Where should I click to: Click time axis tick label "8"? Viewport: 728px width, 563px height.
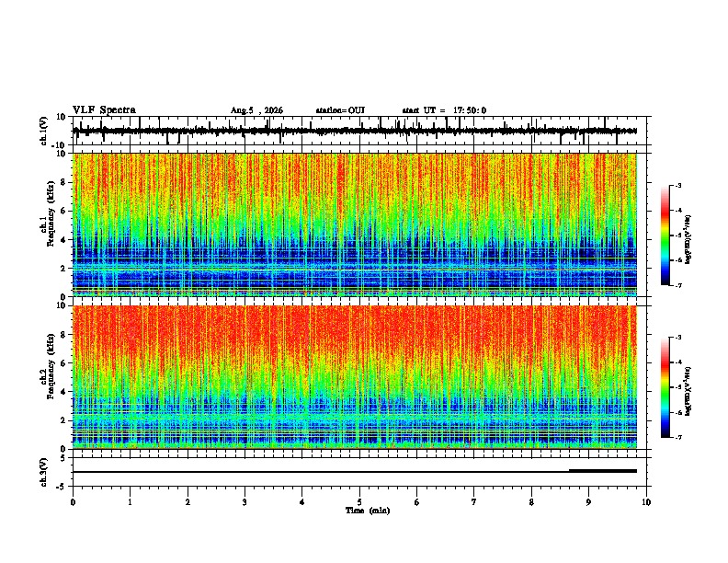point(531,502)
